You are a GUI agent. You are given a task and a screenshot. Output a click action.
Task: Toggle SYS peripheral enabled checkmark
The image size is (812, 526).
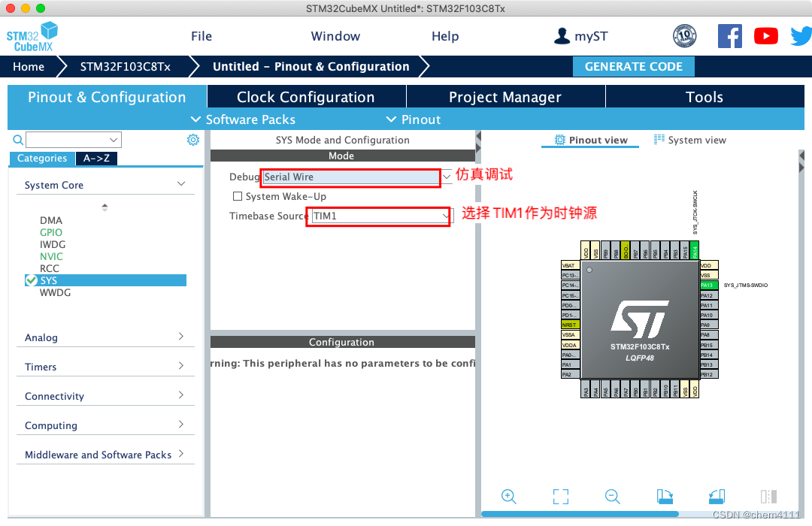pyautogui.click(x=32, y=280)
